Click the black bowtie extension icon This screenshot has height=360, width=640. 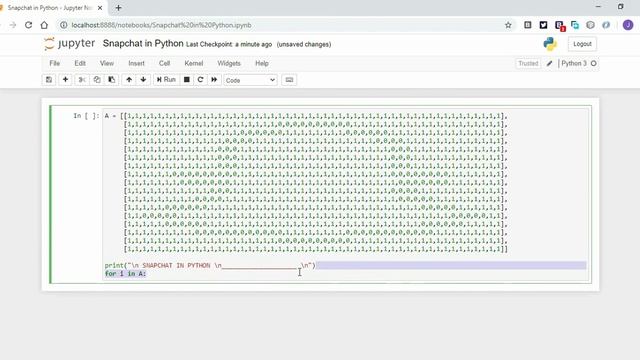[543, 25]
